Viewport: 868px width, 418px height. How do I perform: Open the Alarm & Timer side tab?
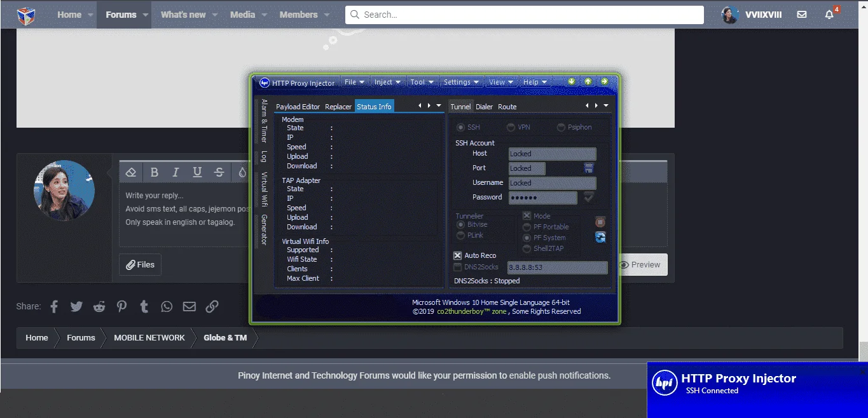pos(264,121)
